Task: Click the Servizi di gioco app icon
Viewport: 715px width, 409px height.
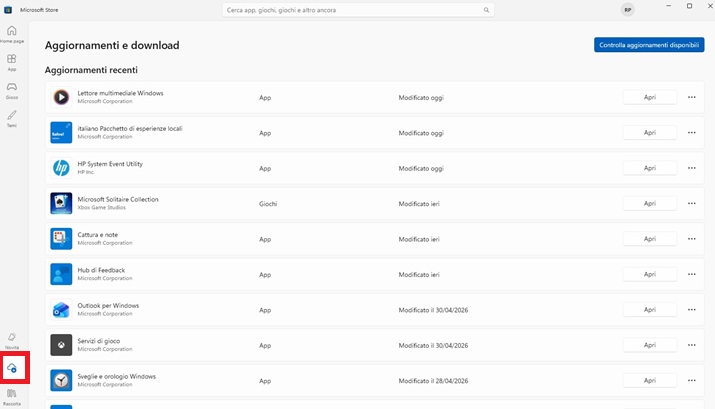Action: click(61, 345)
